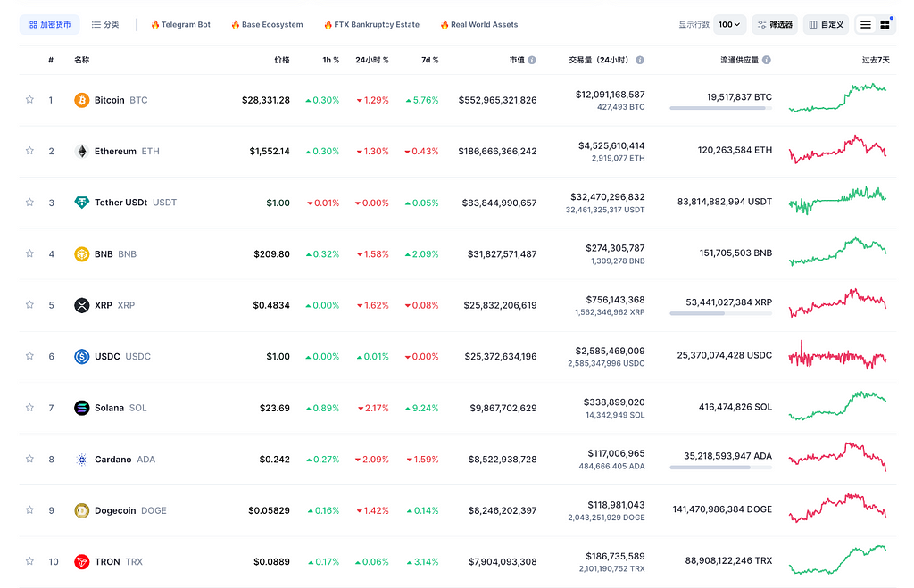Open the Base Ecosystem trending category
The image size is (914, 588).
pyautogui.click(x=267, y=24)
